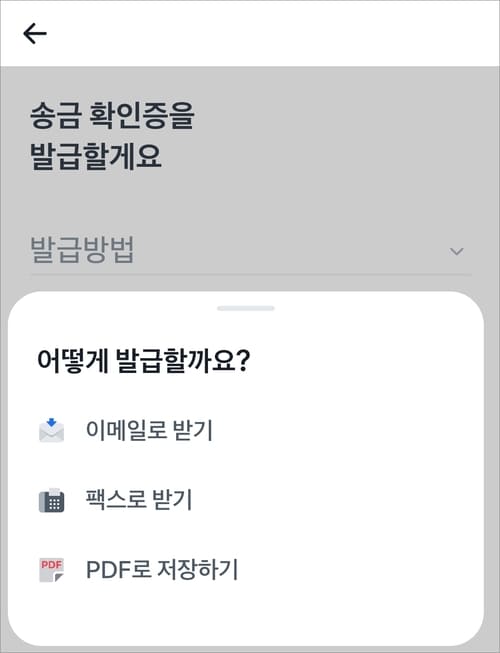Viewport: 500px width, 653px height.
Task: Tap the envelope icon for email delivery
Action: point(51,430)
